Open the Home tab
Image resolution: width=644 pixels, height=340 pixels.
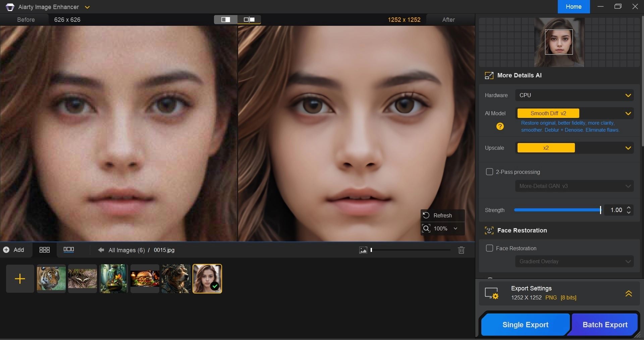[x=574, y=7]
